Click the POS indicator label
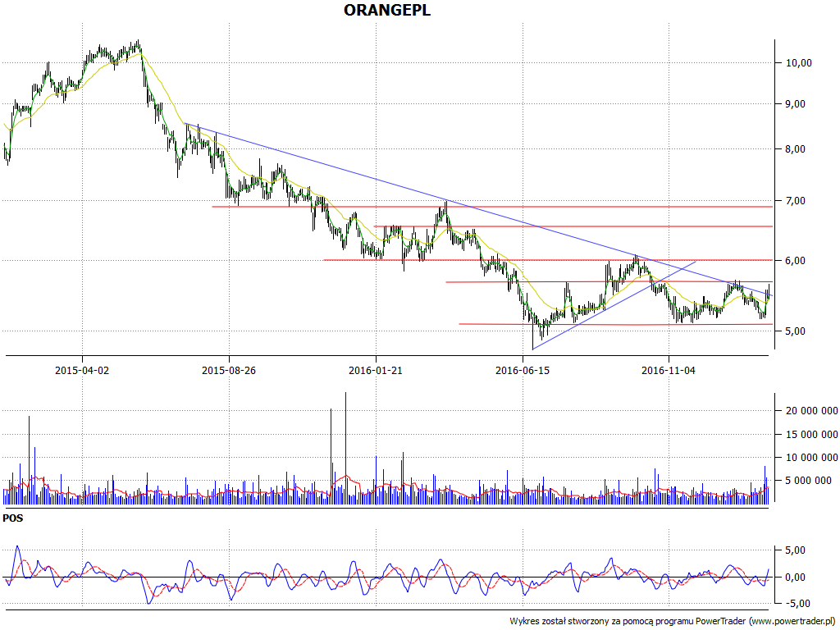This screenshot has width=840, height=630. 13,518
